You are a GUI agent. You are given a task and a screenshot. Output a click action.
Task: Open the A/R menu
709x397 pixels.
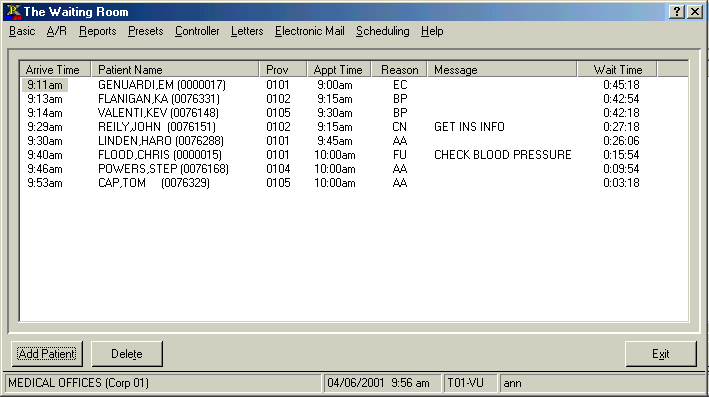57,31
